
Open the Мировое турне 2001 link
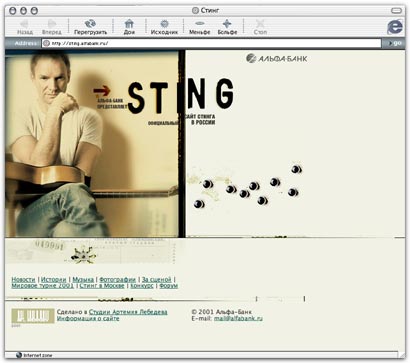point(43,286)
